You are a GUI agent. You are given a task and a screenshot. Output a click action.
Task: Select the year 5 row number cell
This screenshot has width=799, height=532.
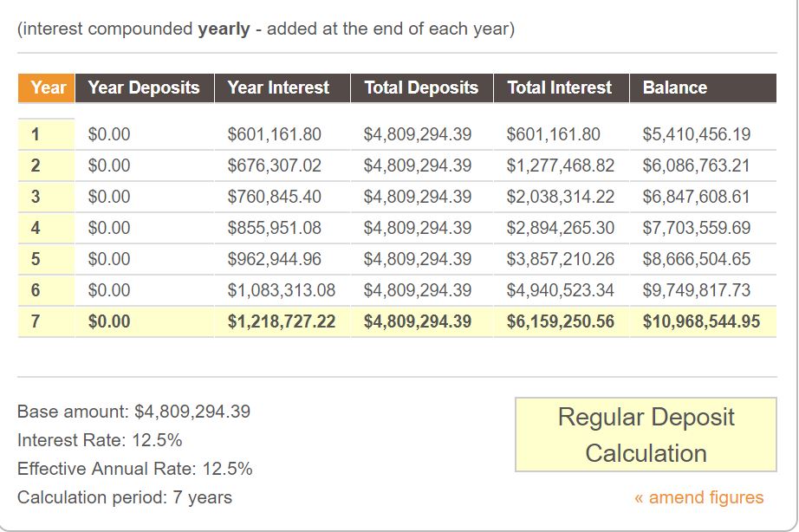click(x=46, y=259)
